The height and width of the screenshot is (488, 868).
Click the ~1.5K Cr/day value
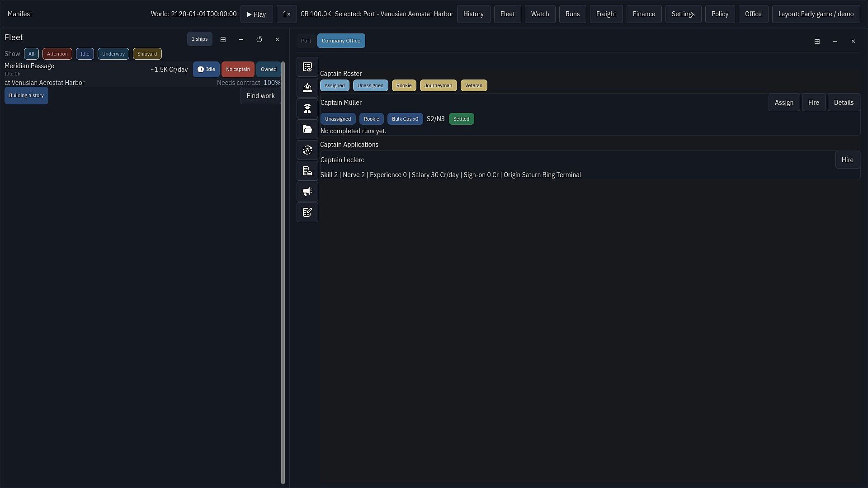pos(169,70)
